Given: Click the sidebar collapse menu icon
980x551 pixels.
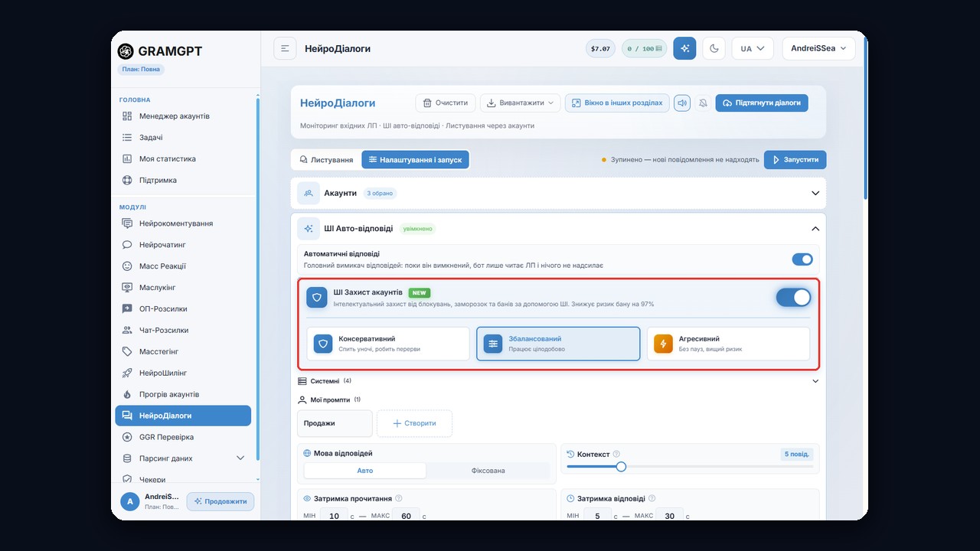Looking at the screenshot, I should [285, 48].
